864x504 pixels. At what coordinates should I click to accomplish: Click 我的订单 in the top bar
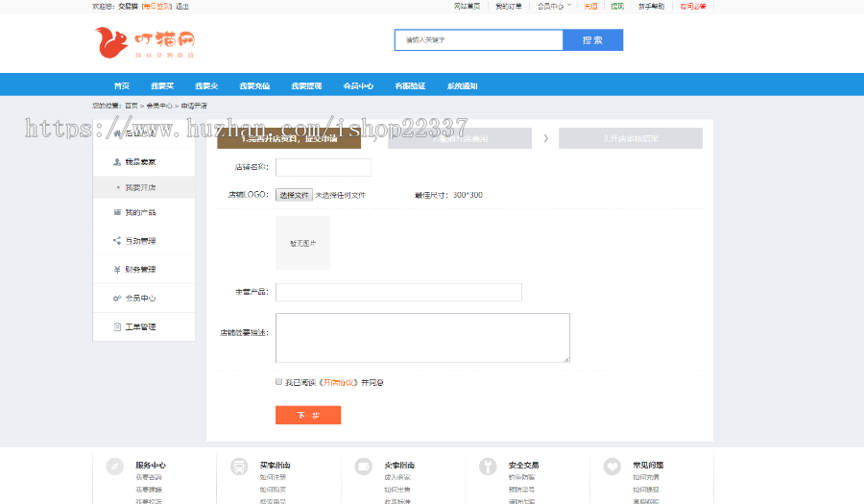[509, 6]
